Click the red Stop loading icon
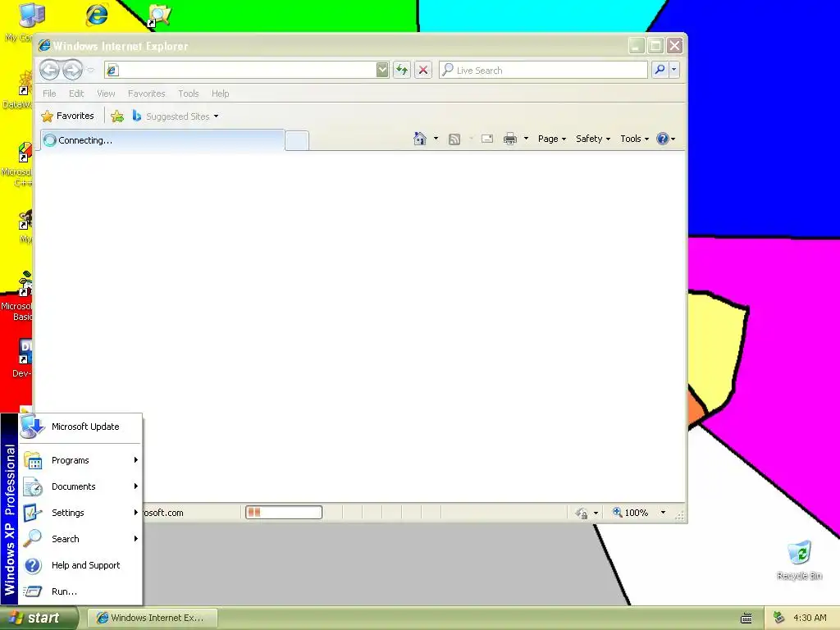Screen dimensions: 840x630 (423, 70)
